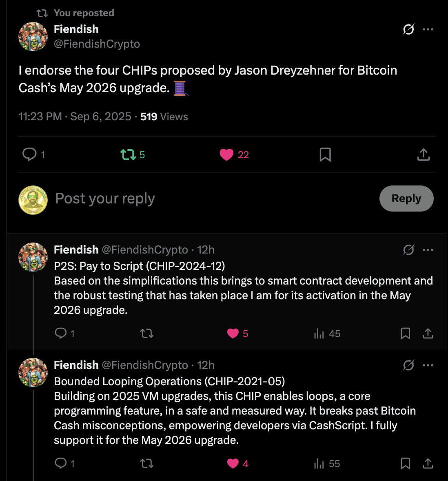Unlike the main post with 22 likes
Screen dimensions: 448x481
coord(226,154)
